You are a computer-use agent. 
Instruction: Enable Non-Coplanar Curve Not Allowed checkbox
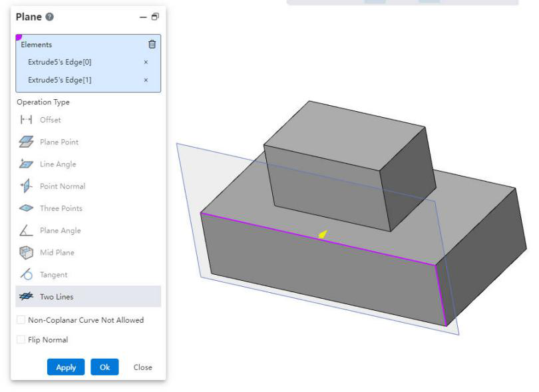[21, 319]
